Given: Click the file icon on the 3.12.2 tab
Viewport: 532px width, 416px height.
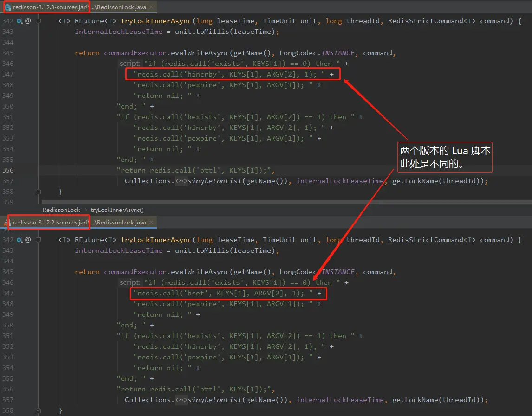Looking at the screenshot, I should 7,223.
